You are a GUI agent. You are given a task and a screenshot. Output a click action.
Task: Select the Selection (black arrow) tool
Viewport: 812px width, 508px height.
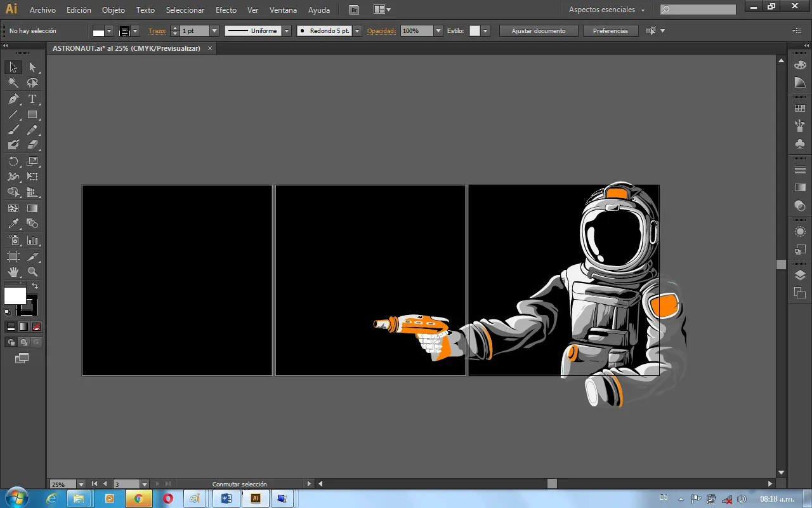coord(13,67)
